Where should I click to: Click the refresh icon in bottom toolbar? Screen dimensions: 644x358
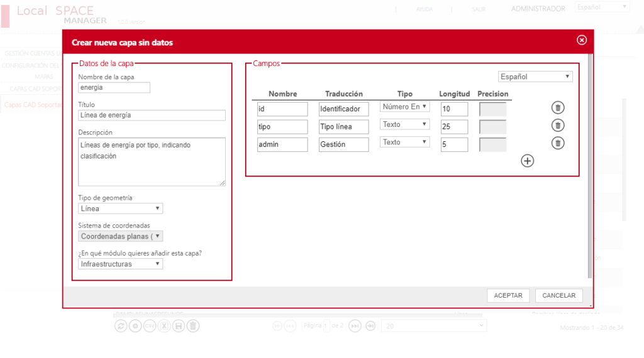tap(120, 326)
